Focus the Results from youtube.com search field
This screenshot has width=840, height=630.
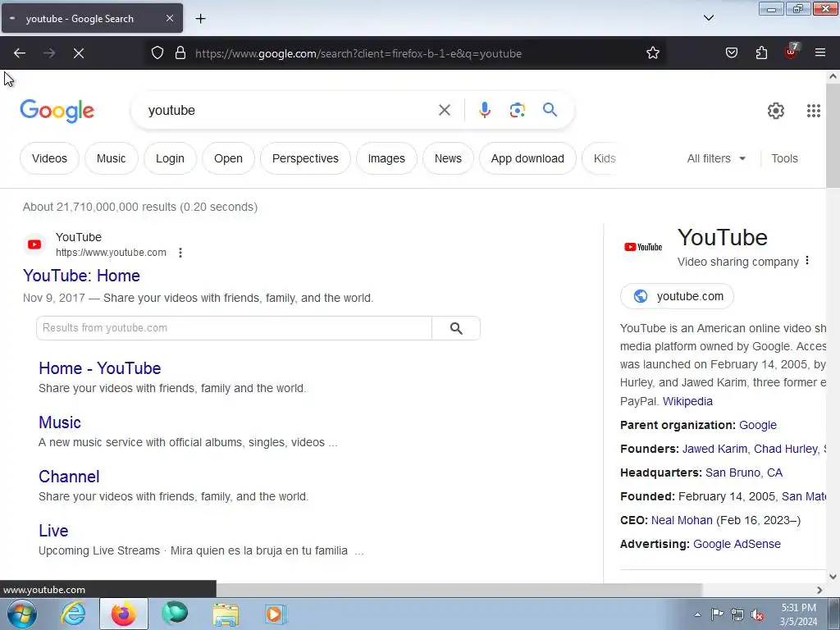pyautogui.click(x=234, y=328)
